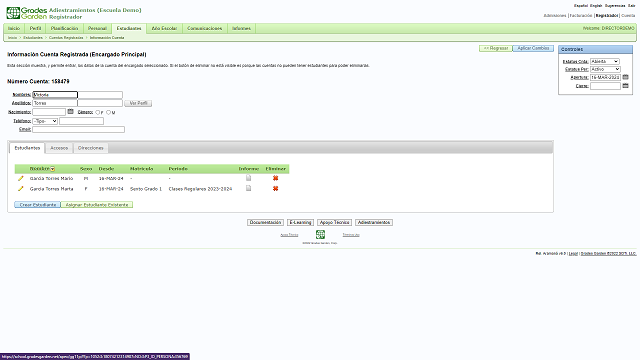This screenshot has height=360, width=640.
Task: Click the Grades Garden logo
Action: [27, 13]
